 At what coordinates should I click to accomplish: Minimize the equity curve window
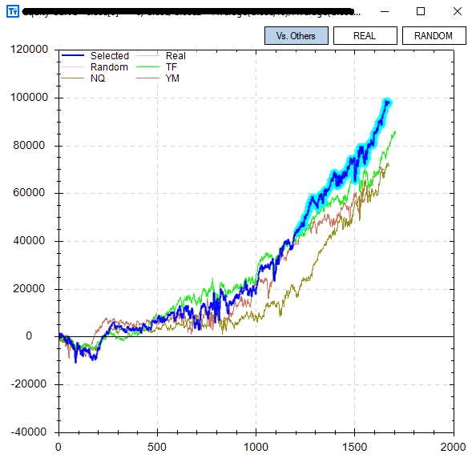385,11
